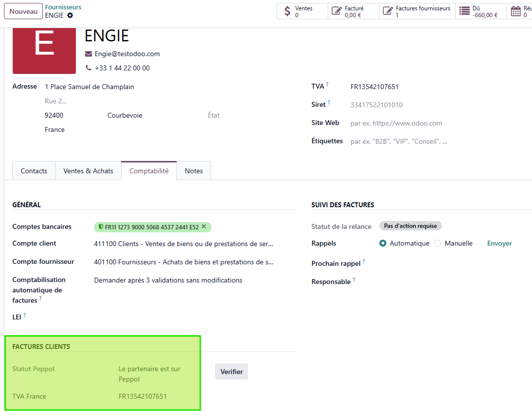This screenshot has width=532, height=411.
Task: Open the gear actions menu beside ENGIE
Action: [x=70, y=15]
